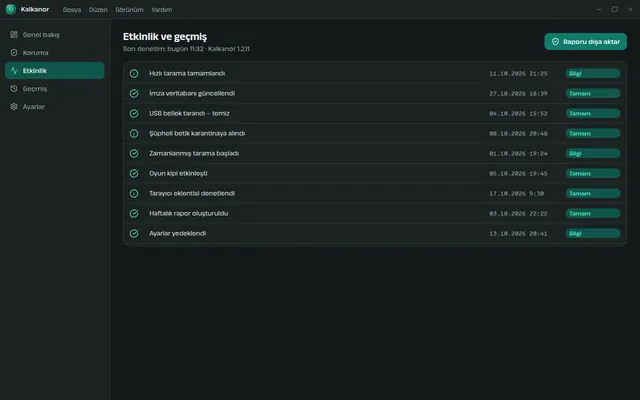Screen dimensions: 640x400
Task: Click check icon for Oyun kipi etkinleşti
Action: click(134, 173)
